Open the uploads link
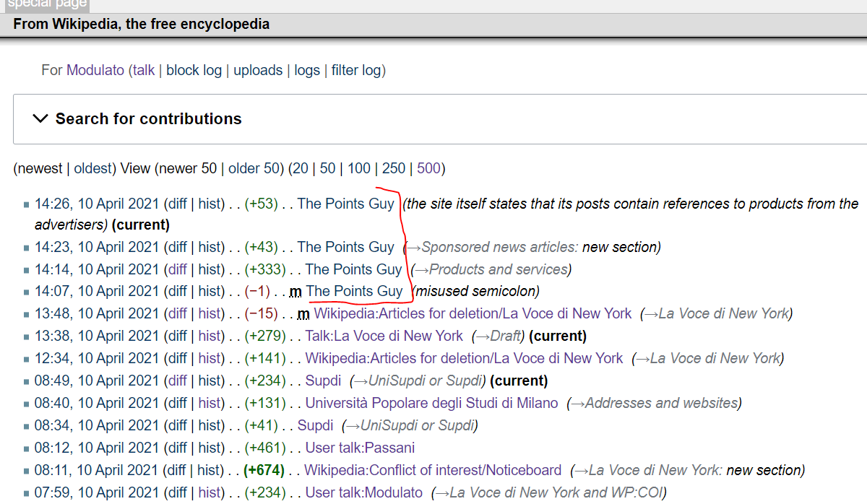 point(258,70)
